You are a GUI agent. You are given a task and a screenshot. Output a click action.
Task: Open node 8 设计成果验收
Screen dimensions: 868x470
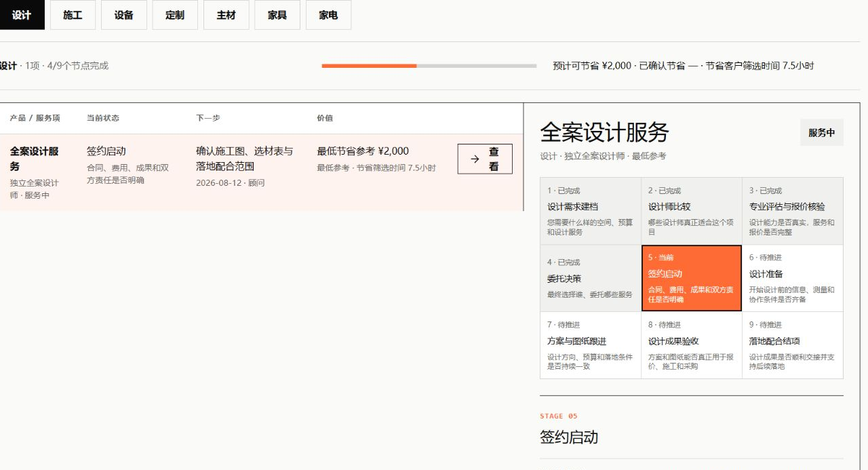[692, 345]
